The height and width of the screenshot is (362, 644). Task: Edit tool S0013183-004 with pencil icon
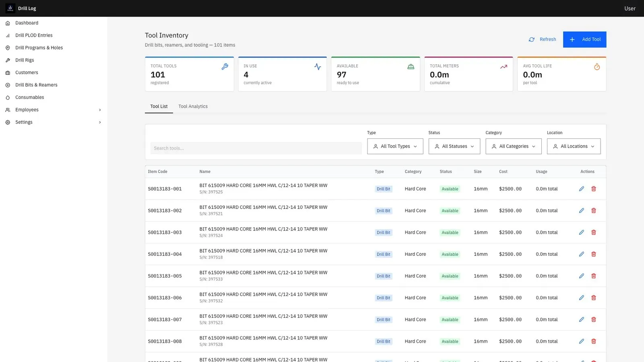pyautogui.click(x=582, y=254)
